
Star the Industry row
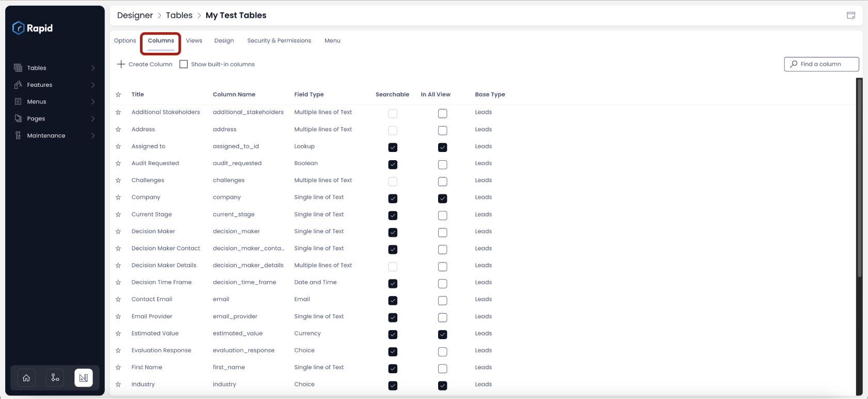[x=118, y=385]
